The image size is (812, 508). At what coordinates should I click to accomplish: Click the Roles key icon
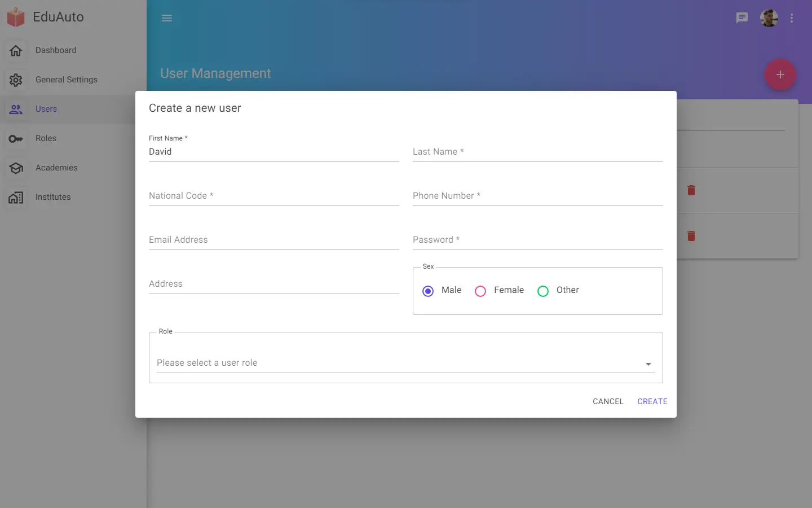[16, 138]
